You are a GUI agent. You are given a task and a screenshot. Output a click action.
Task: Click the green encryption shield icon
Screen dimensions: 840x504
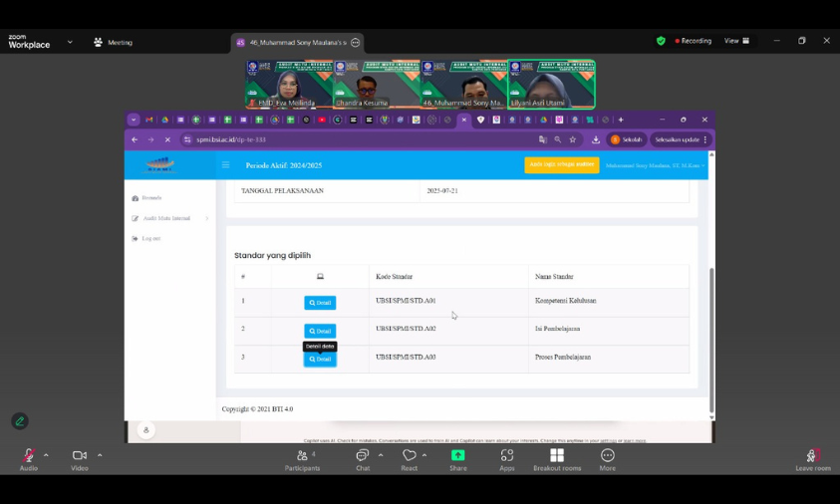point(661,41)
